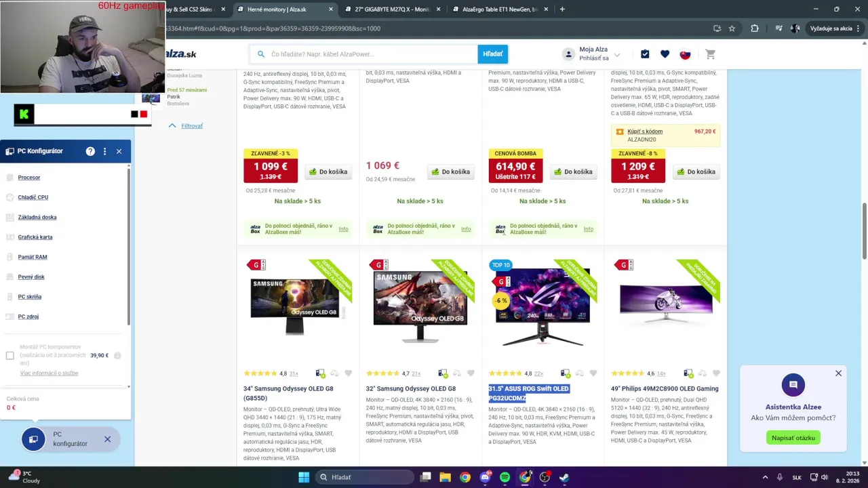Select Základná doska in PC Konfigurátor
Screen dimensions: 868x488
pos(37,217)
